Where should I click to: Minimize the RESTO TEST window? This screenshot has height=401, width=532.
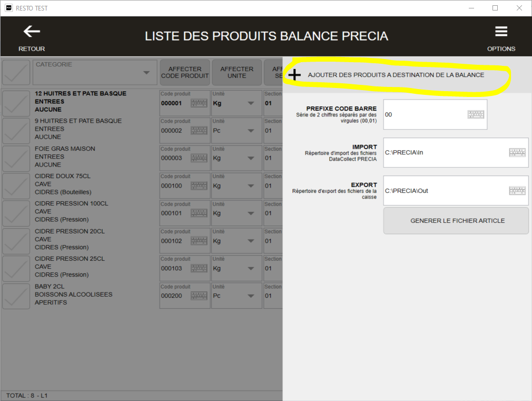(x=471, y=8)
